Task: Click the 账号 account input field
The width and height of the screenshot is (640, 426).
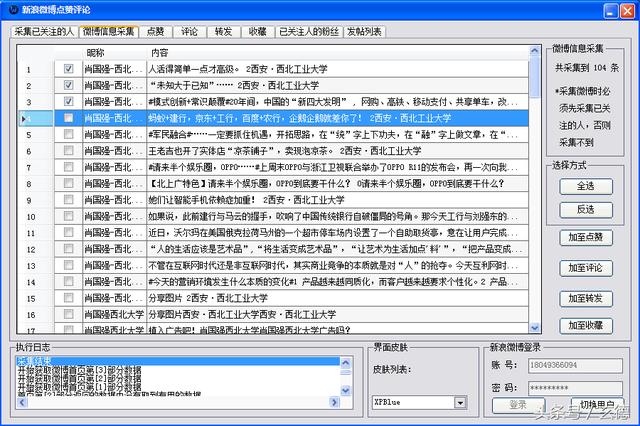Action: 575,365
